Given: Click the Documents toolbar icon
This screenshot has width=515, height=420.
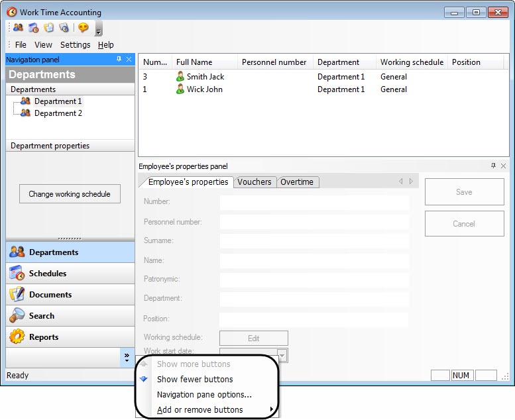Looking at the screenshot, I should coord(49,28).
